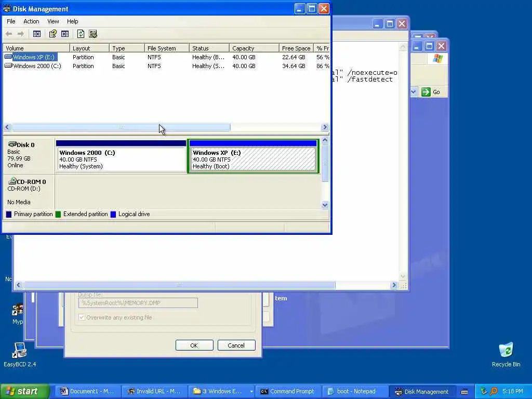The image size is (532, 399).
Task: Click the volume list right scroll arrow
Action: [x=325, y=127]
